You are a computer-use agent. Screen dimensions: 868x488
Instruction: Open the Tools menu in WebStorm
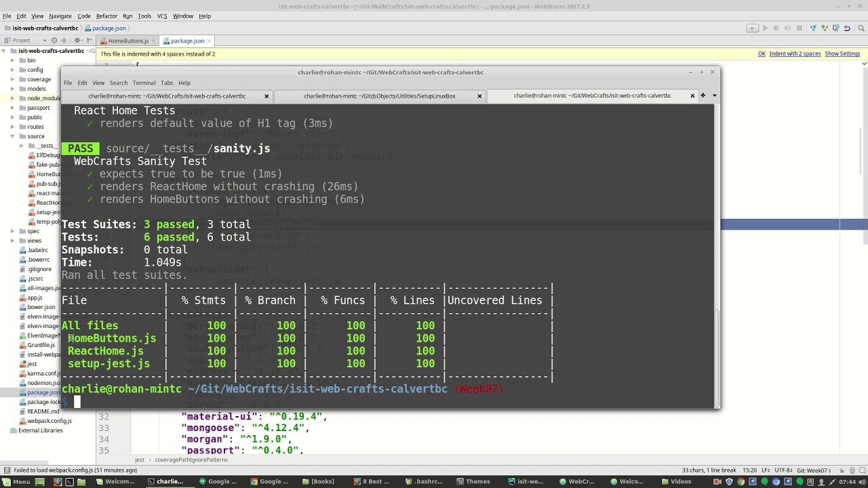click(144, 16)
